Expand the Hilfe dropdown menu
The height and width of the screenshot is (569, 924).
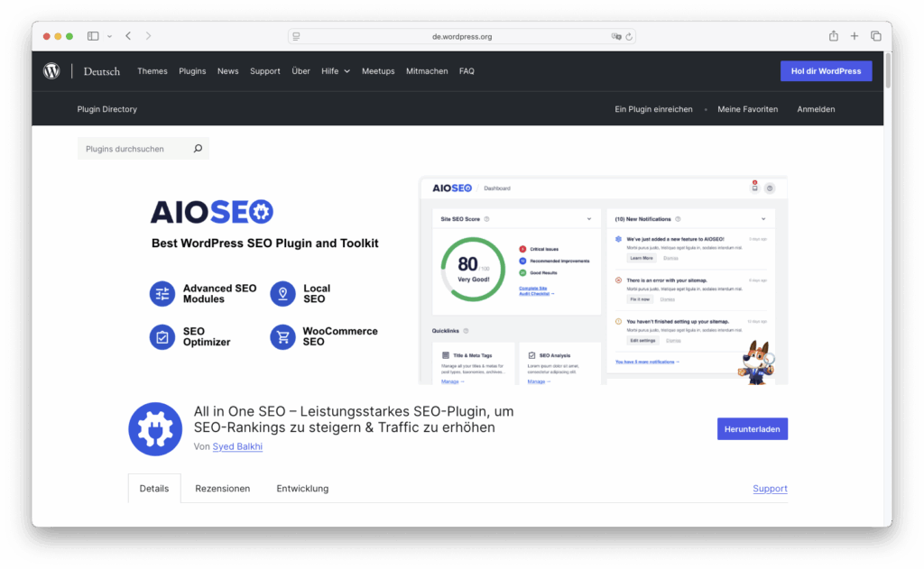(x=336, y=70)
